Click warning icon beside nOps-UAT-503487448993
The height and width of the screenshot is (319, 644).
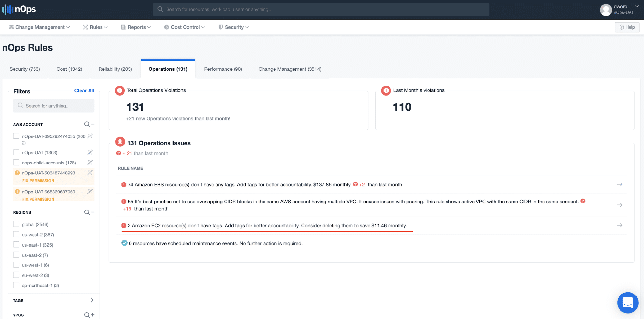coord(17,173)
